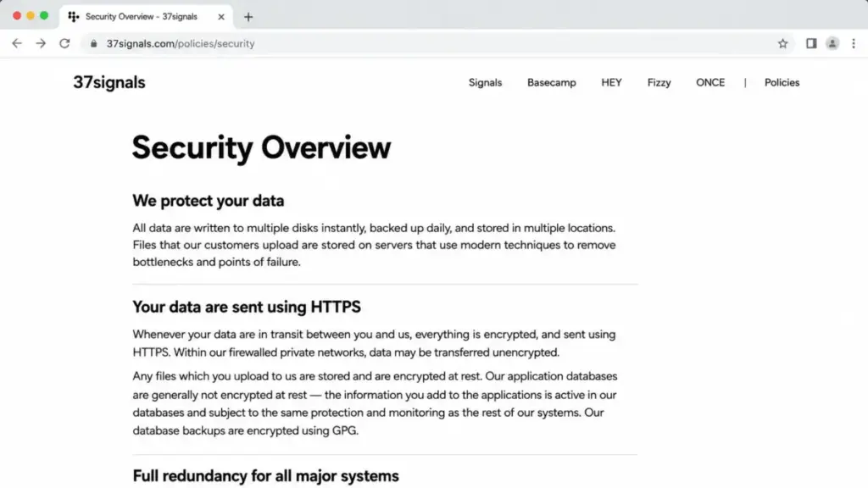Go back using the browser back arrow
868x488 pixels.
(17, 43)
